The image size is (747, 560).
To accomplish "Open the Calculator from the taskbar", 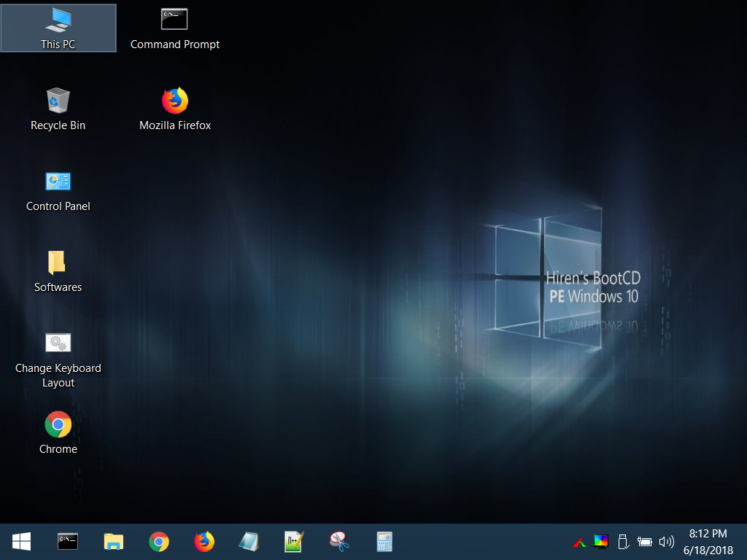I will [x=384, y=542].
